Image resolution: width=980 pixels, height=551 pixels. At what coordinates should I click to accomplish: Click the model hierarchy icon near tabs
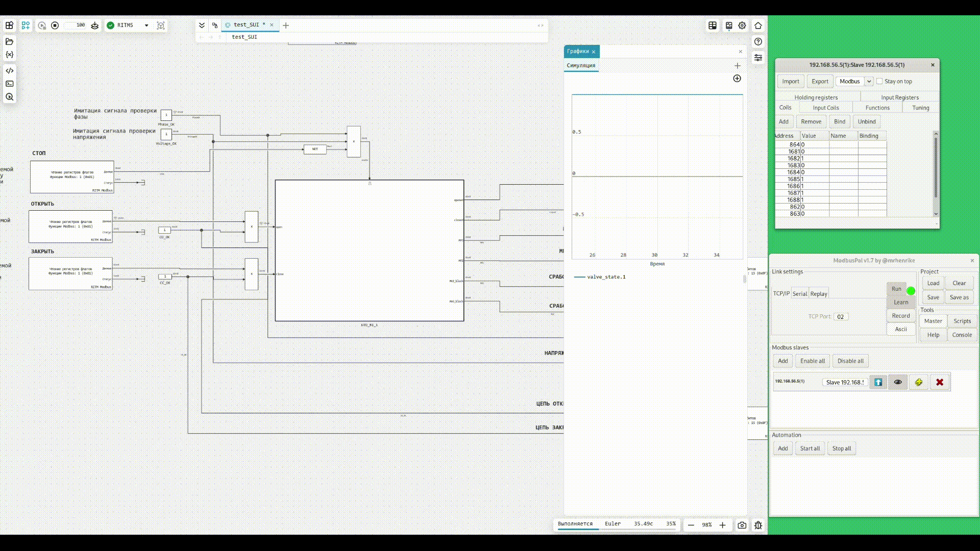click(x=215, y=25)
